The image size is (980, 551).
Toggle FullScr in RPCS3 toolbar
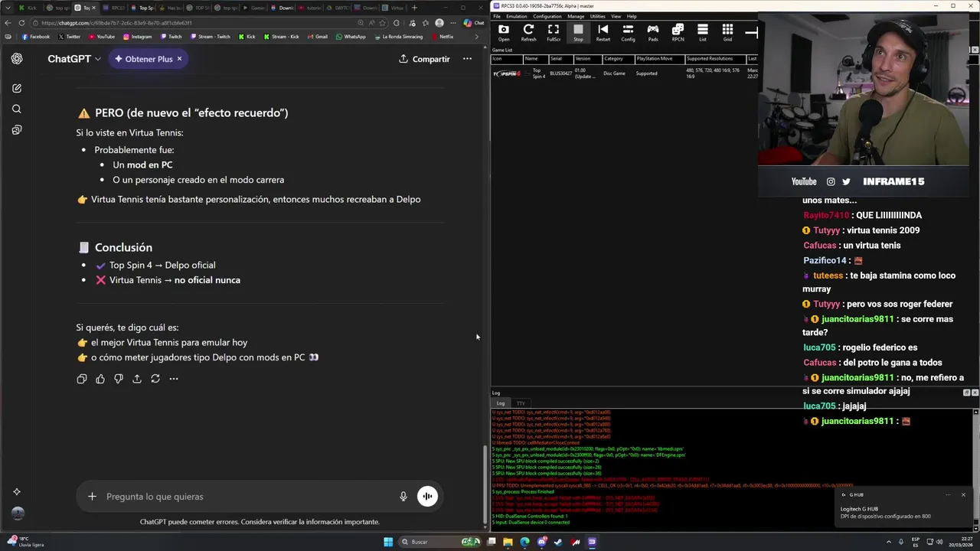point(554,33)
